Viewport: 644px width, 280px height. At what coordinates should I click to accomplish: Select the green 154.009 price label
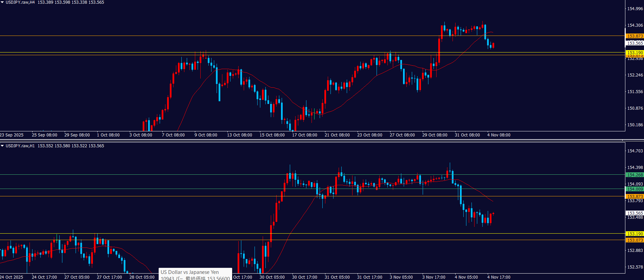(x=635, y=189)
